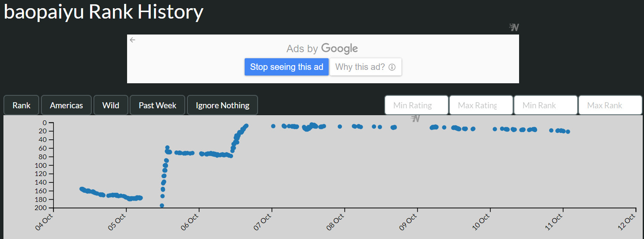Screen dimensions: 644x239
Task: Open the Wild format dropdown
Action: 111,105
